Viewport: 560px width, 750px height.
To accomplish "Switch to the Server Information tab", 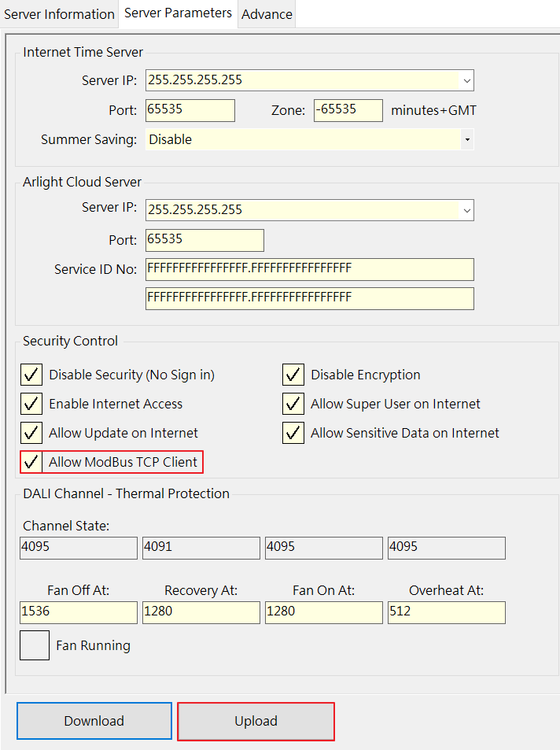I will [x=59, y=14].
